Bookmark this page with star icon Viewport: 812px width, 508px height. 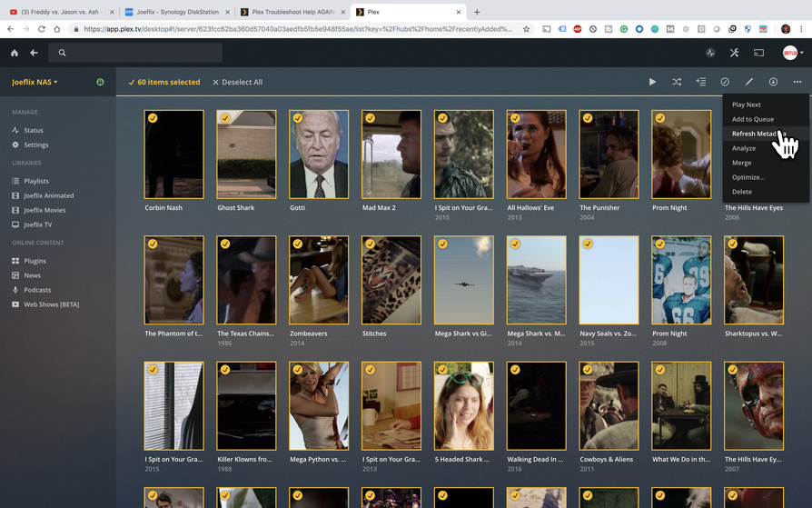(x=526, y=29)
